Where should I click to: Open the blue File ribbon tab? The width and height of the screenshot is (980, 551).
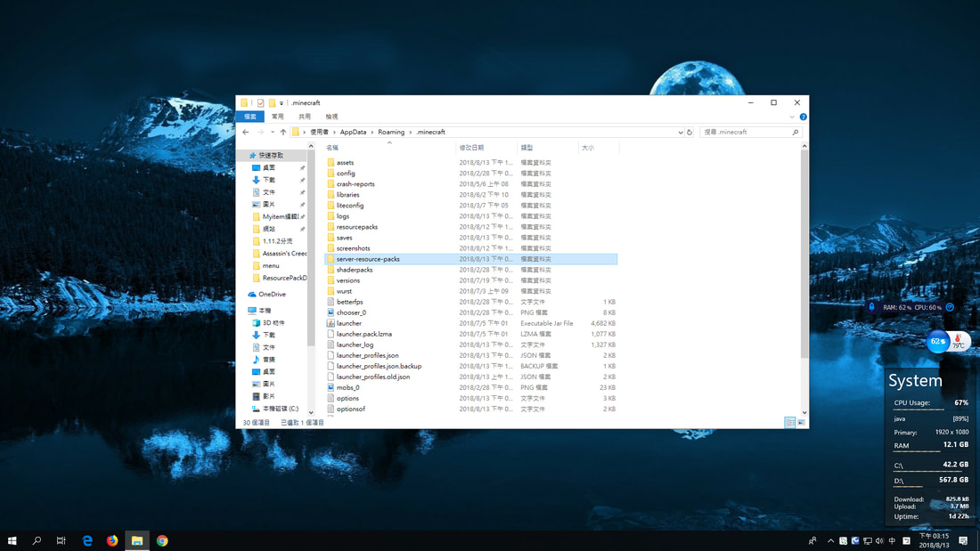click(x=250, y=117)
